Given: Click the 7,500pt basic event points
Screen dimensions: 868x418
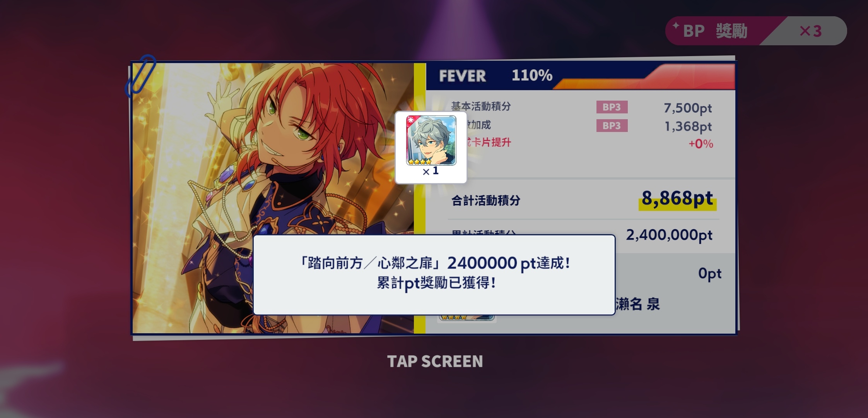Looking at the screenshot, I should (688, 108).
